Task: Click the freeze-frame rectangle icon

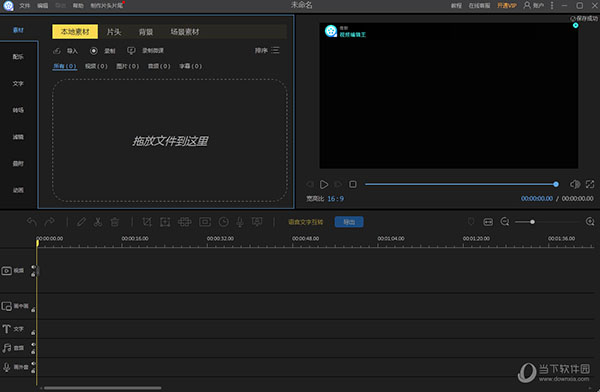Action: (x=205, y=222)
